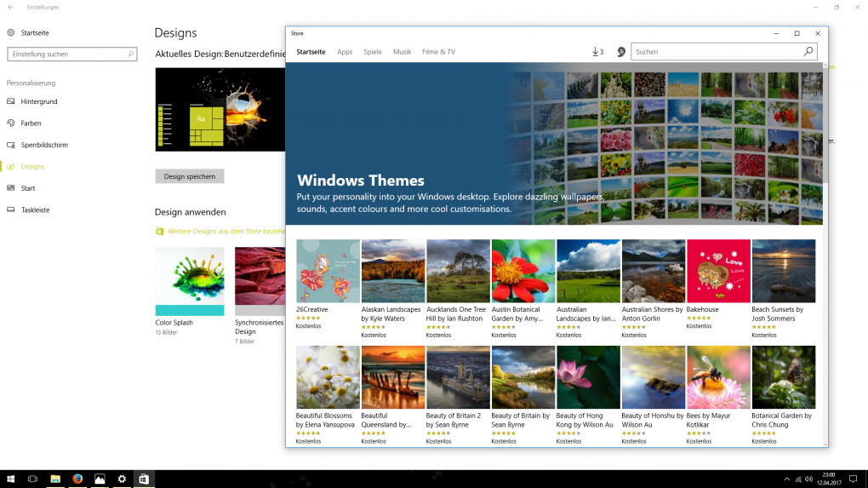Click the current design preview image

click(220, 109)
